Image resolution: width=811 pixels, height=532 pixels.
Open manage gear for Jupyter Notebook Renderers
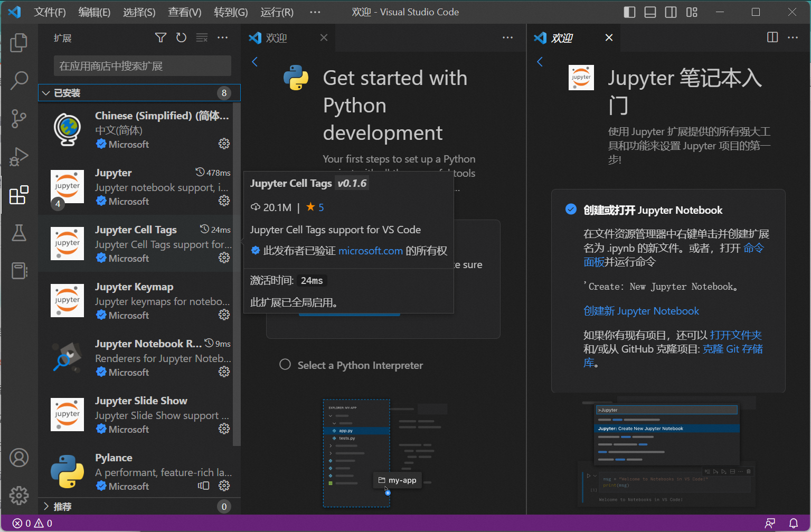point(224,372)
